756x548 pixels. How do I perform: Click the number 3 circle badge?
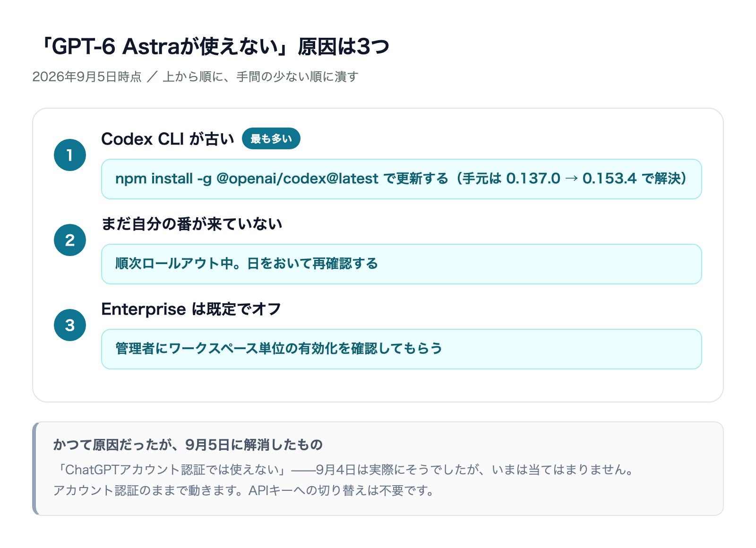pyautogui.click(x=70, y=325)
